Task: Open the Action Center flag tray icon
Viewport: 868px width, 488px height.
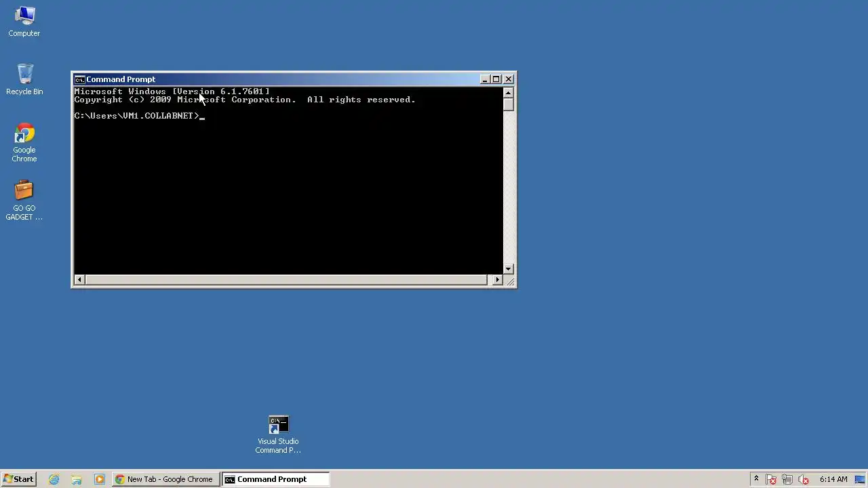Action: (771, 479)
